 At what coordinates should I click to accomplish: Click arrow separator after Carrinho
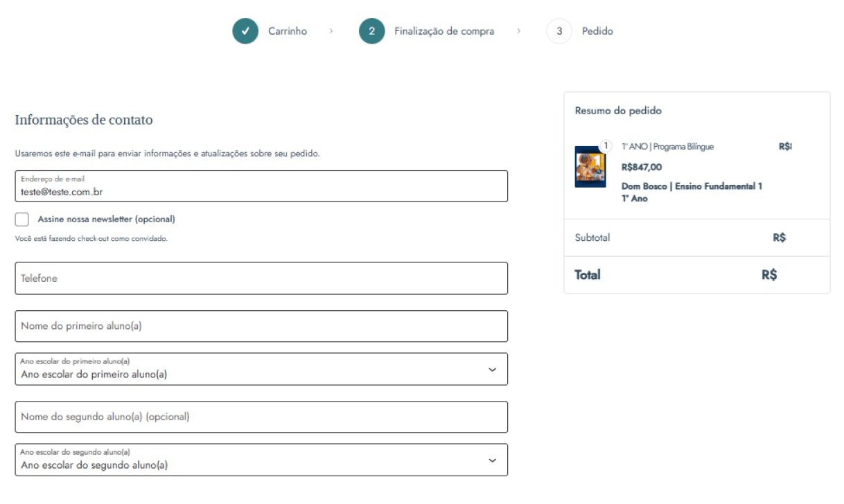point(331,31)
